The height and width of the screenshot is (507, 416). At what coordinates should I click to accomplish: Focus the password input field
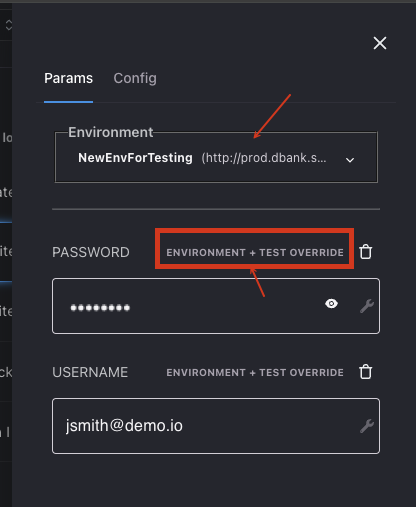216,306
